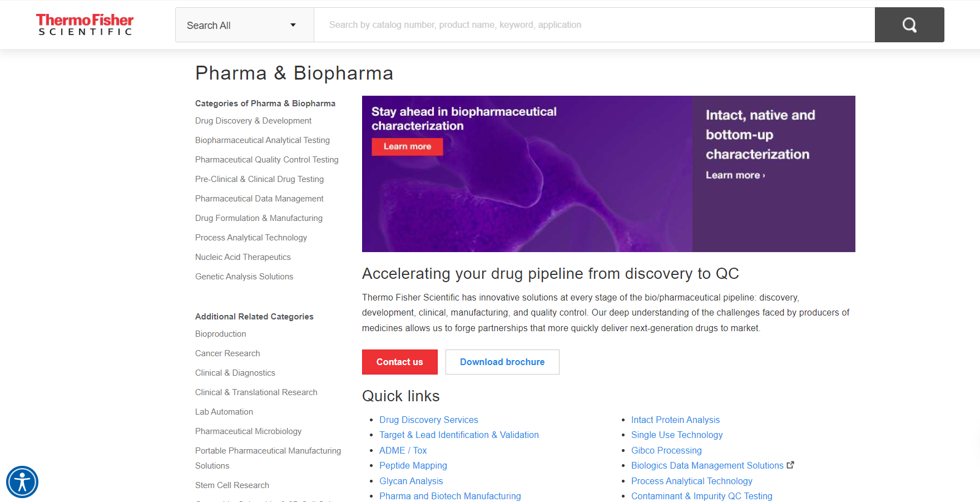
Task: Open ADME / Tox quick link
Action: pyautogui.click(x=403, y=450)
